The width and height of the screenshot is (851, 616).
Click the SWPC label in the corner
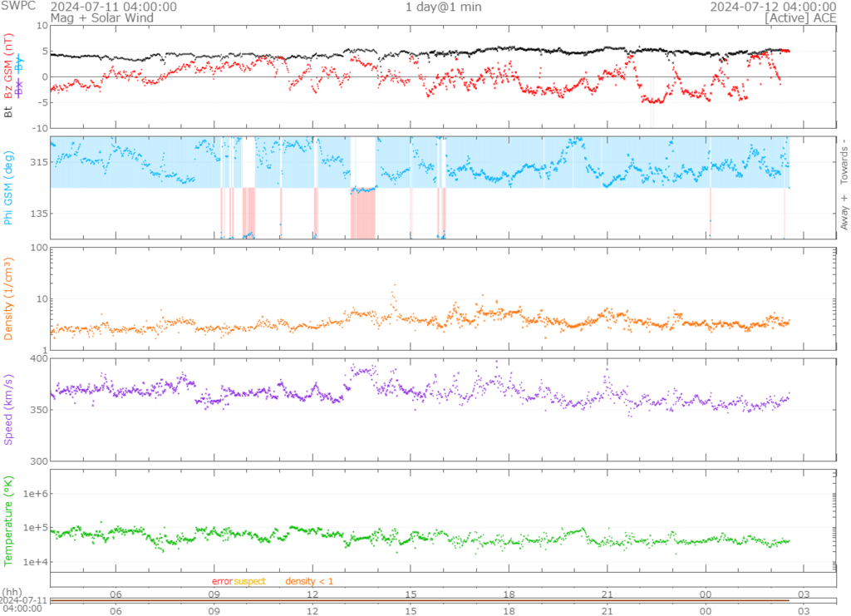click(x=18, y=6)
